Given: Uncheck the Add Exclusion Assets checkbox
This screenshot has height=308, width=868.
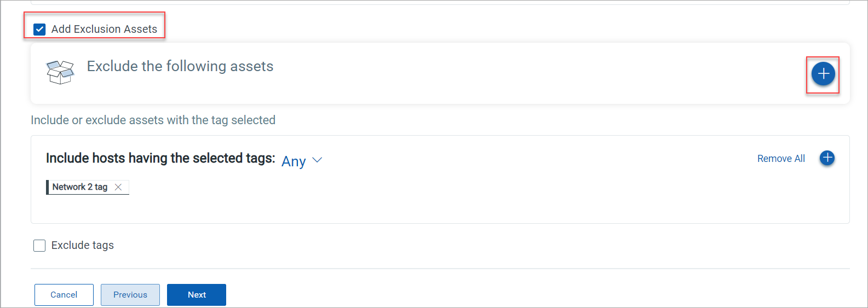Looking at the screenshot, I should click(39, 30).
